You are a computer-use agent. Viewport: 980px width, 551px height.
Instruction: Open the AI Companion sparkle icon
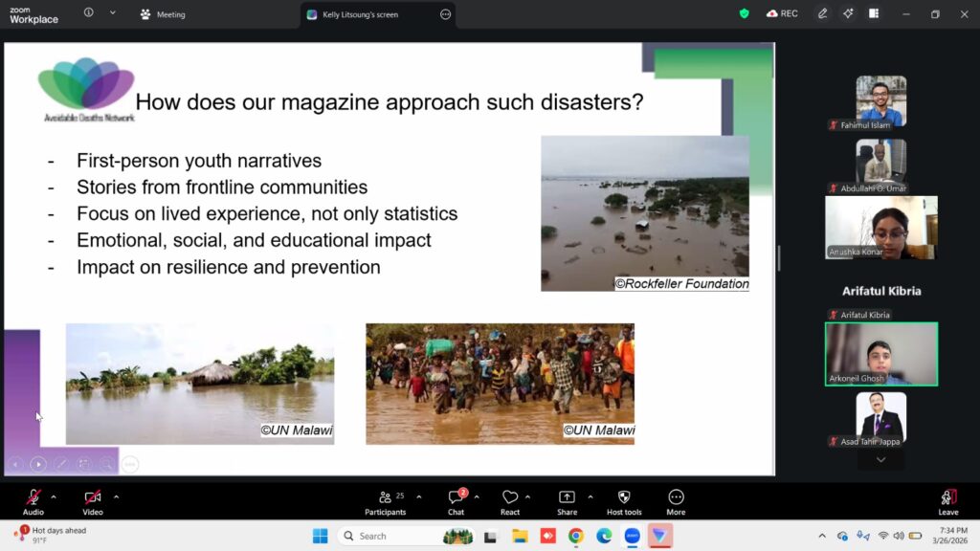[848, 14]
